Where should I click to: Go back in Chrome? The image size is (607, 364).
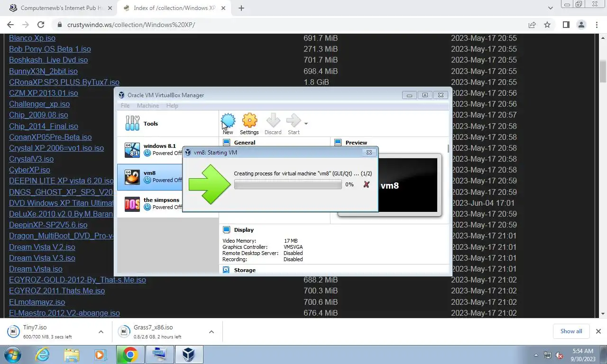[10, 25]
